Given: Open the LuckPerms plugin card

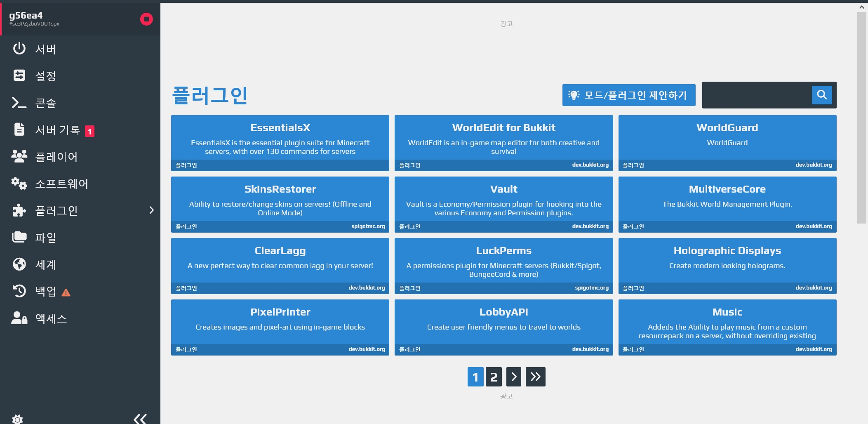Looking at the screenshot, I should pos(503,266).
